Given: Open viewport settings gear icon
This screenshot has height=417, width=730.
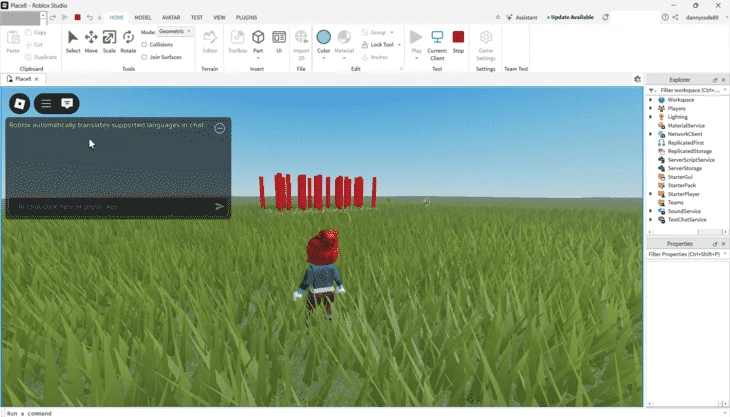Looking at the screenshot, I should point(637,79).
